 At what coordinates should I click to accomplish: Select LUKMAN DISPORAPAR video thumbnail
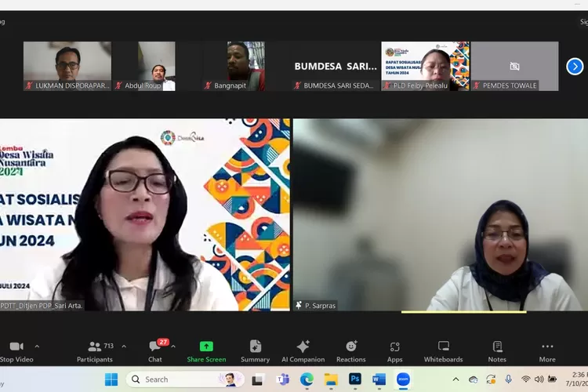coord(67,66)
